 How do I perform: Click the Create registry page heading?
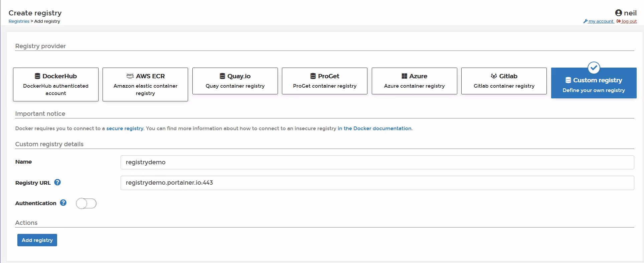click(35, 13)
